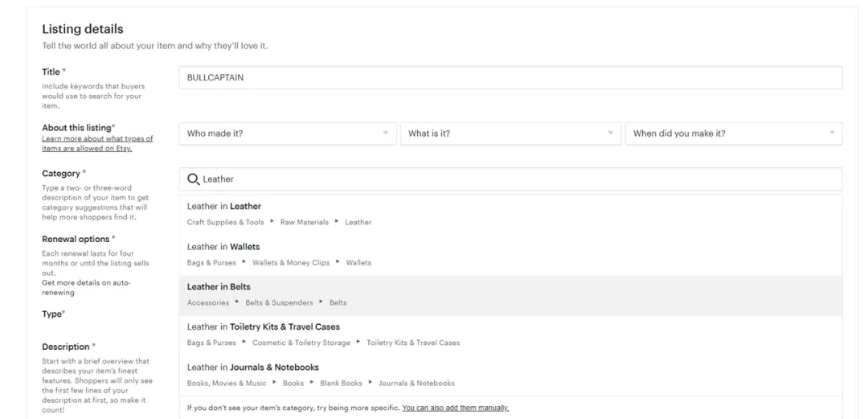Click the arrow icon on 'When did you make it?'
The height and width of the screenshot is (419, 868).
pos(831,134)
